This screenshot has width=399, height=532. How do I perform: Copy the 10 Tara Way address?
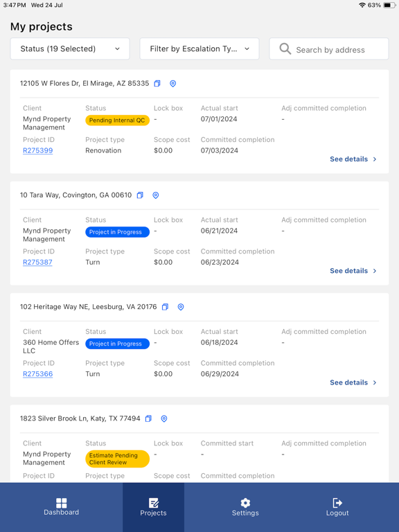140,195
